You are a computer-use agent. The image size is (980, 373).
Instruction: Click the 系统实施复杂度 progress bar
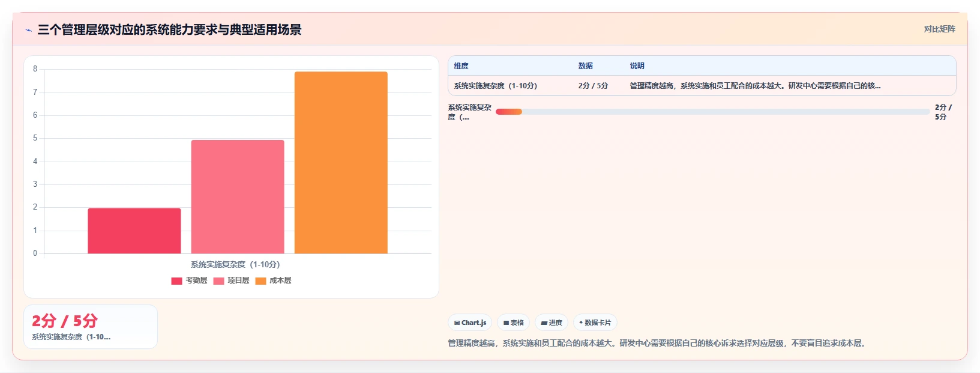click(712, 112)
